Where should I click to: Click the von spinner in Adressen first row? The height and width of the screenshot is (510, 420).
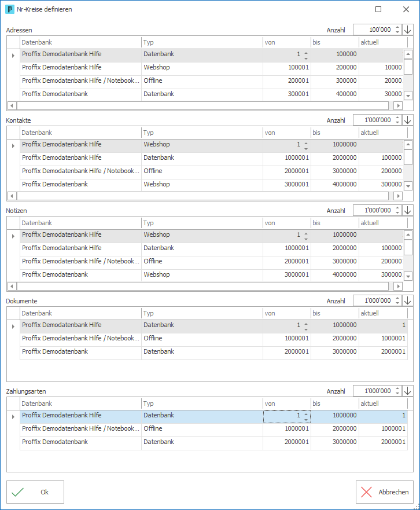[306, 56]
